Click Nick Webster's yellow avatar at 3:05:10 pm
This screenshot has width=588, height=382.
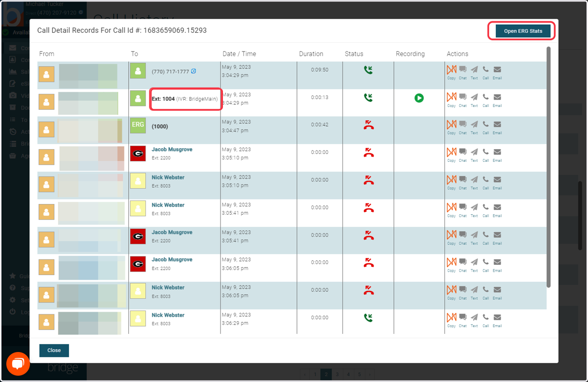tap(138, 181)
